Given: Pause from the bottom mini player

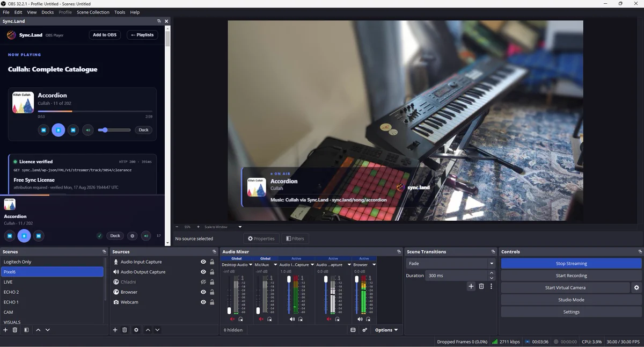Looking at the screenshot, I should pos(24,236).
